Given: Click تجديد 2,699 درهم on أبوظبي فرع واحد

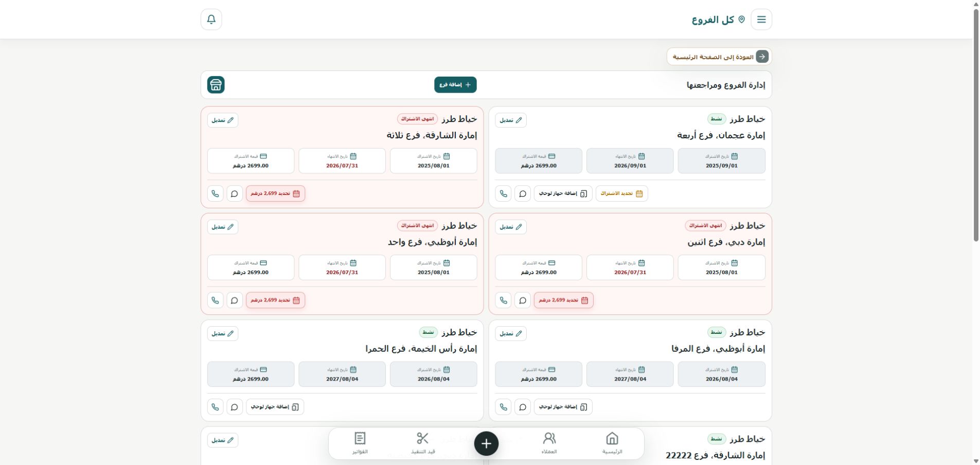Looking at the screenshot, I should pos(275,300).
